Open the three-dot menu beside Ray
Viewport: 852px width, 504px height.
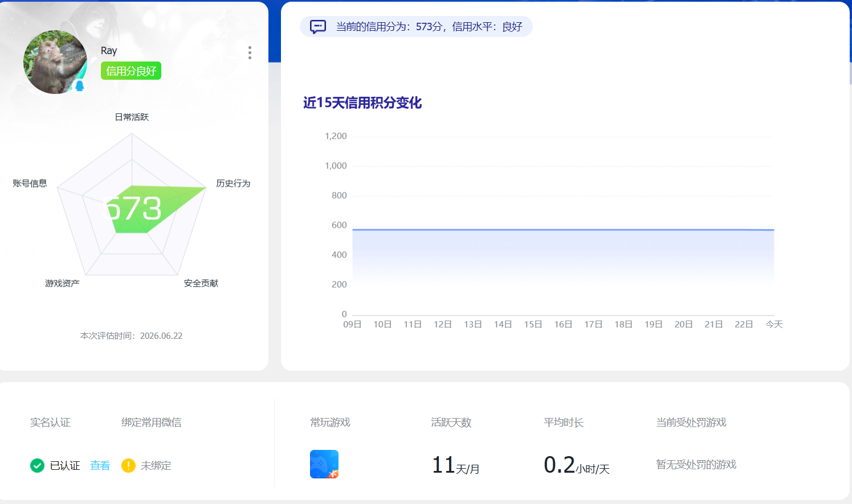[x=250, y=53]
